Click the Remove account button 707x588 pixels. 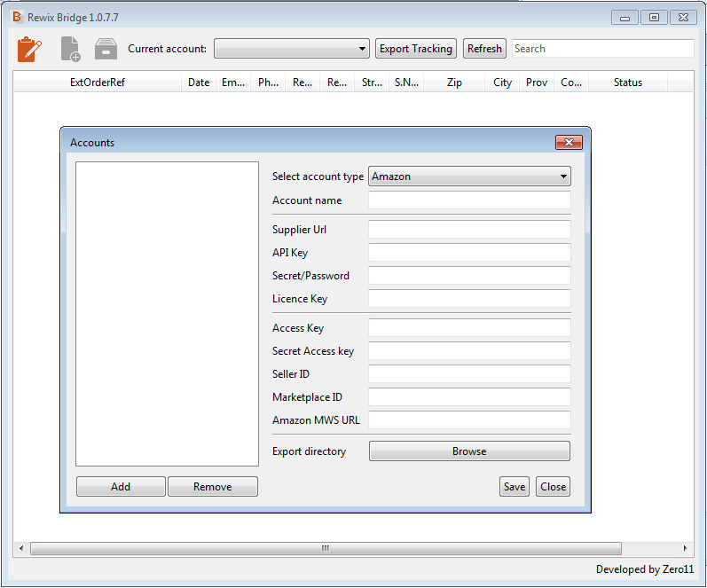pos(213,487)
